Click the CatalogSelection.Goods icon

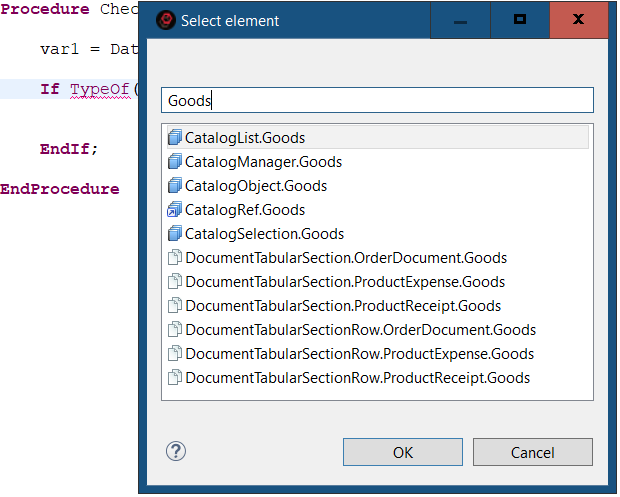[175, 234]
